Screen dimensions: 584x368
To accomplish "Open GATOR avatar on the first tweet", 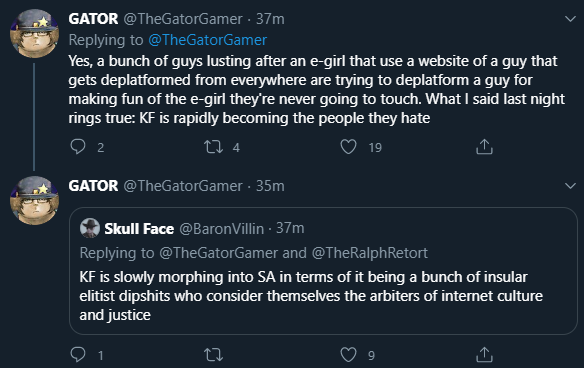I will click(x=34, y=34).
